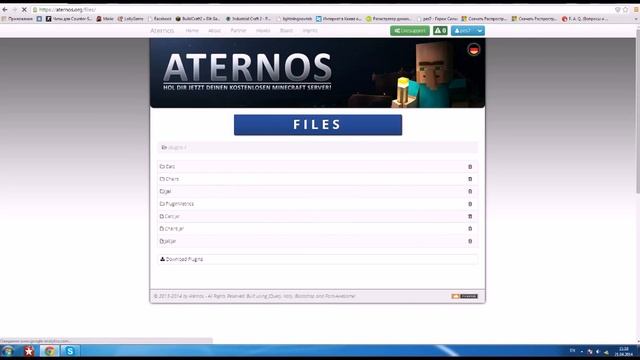Open the Industrial Craft 2 bookmark

pos(248,19)
